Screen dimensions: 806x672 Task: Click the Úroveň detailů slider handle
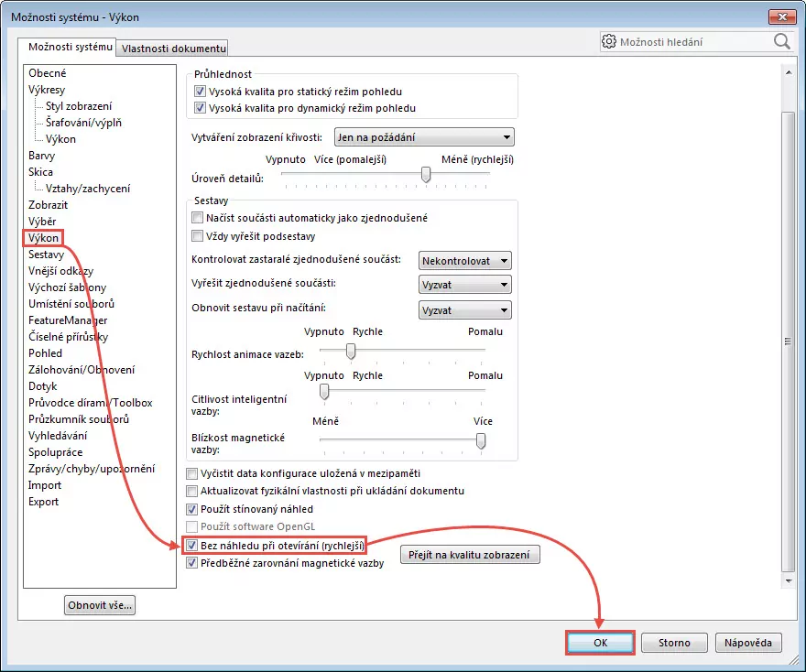pos(426,174)
